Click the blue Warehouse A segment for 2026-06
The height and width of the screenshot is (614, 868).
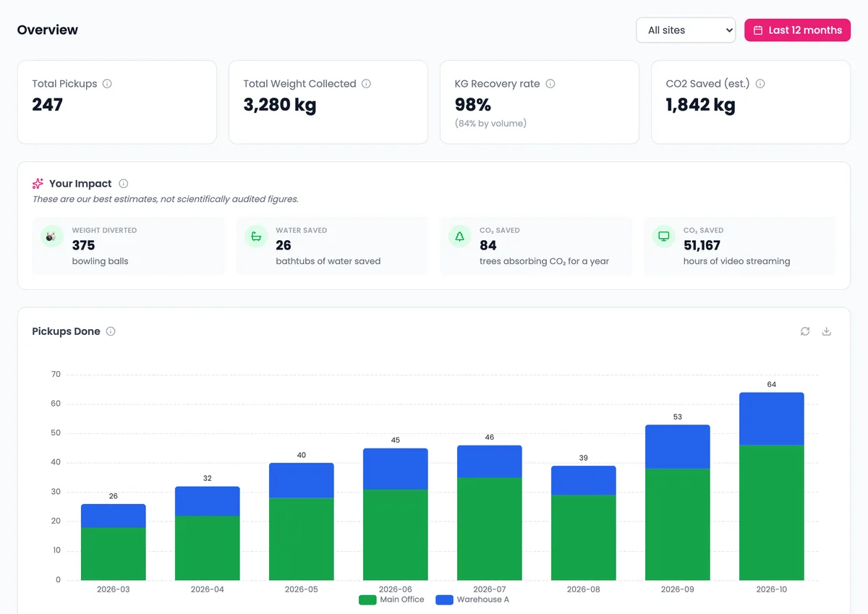click(396, 469)
